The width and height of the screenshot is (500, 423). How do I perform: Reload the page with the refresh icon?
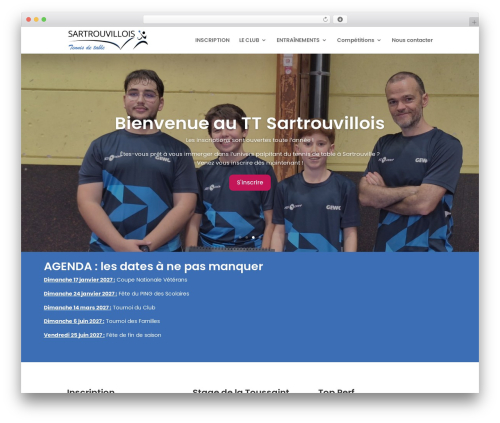coord(325,19)
